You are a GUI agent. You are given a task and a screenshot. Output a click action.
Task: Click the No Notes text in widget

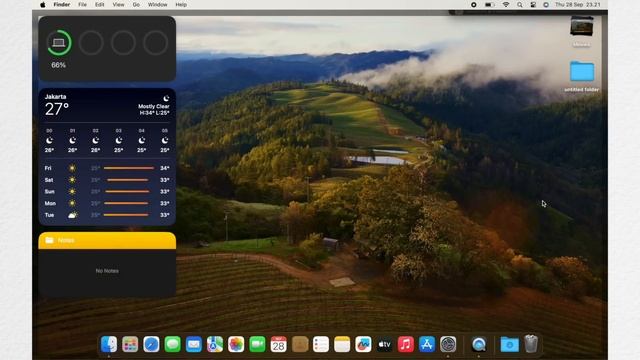(107, 271)
